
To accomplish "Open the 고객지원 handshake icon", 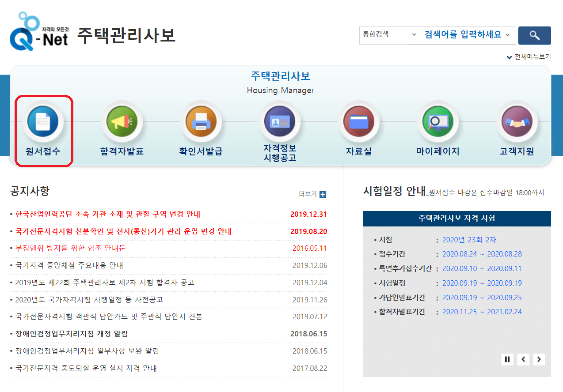I will click(x=517, y=121).
